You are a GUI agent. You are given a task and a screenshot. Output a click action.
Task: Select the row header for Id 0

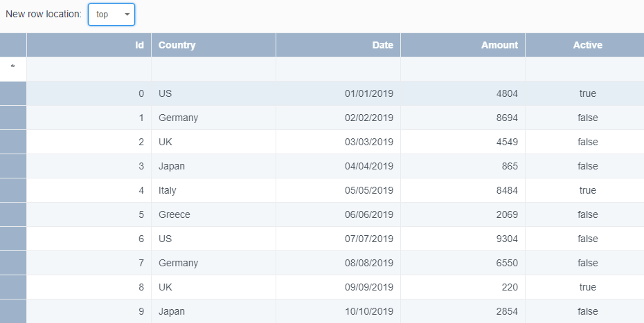(13, 93)
